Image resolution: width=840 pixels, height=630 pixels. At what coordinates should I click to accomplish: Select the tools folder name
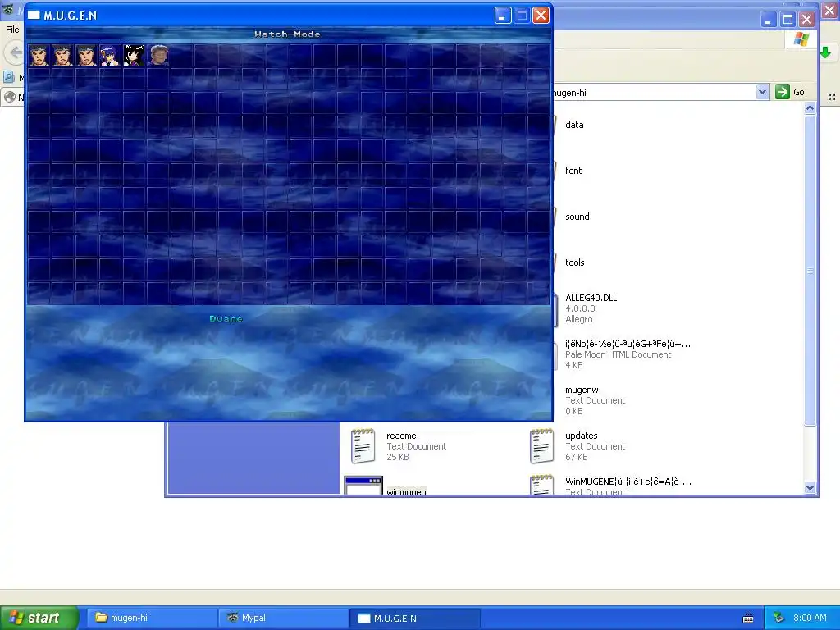[x=574, y=263]
